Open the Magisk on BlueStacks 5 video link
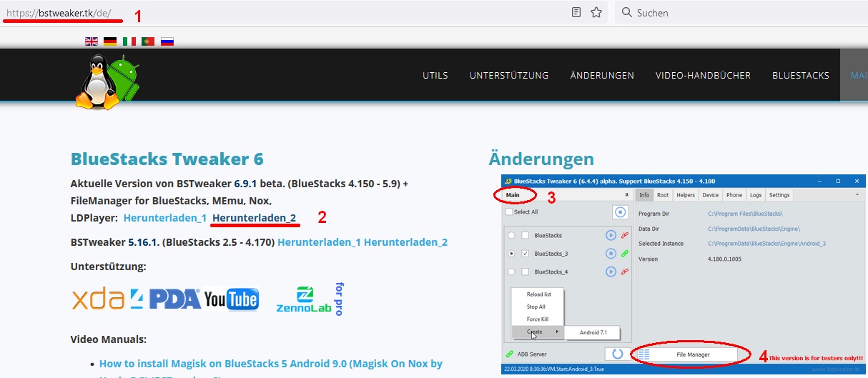868x378 pixels. coord(271,364)
